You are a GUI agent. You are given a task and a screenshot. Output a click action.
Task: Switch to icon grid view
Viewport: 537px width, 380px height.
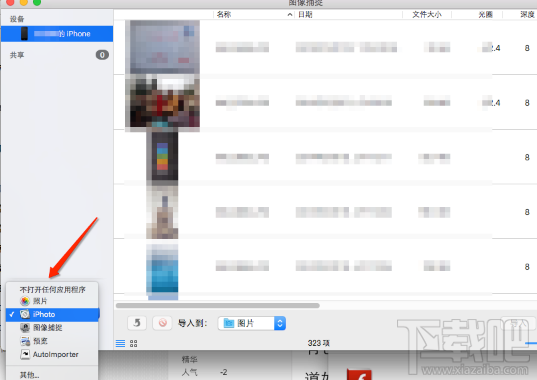click(134, 343)
